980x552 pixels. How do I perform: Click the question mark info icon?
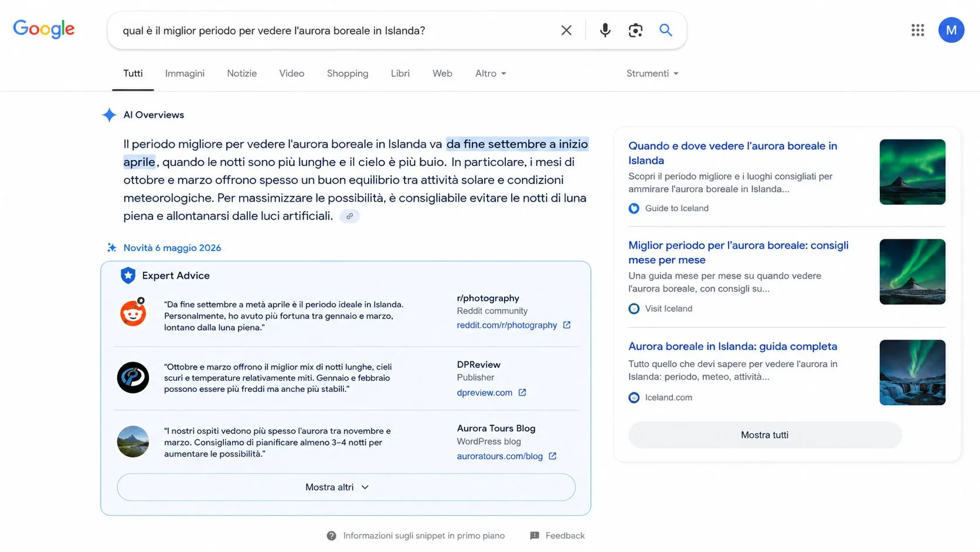coord(332,536)
